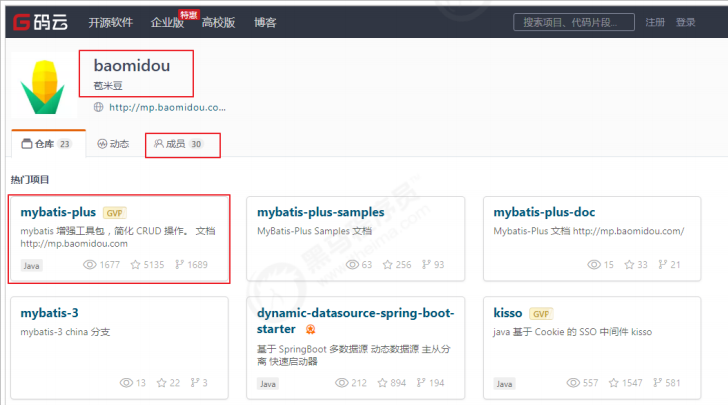Focus the project search input field

tap(574, 22)
